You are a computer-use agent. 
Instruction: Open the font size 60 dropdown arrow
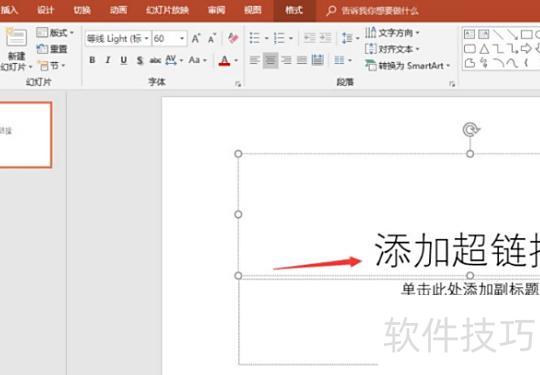pos(182,39)
